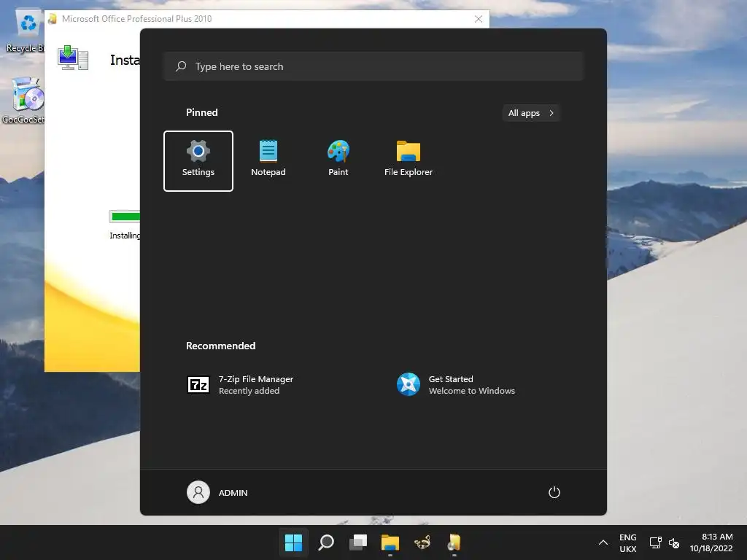The image size is (747, 560).
Task: Launch Notepad from pinned apps
Action: tap(268, 161)
